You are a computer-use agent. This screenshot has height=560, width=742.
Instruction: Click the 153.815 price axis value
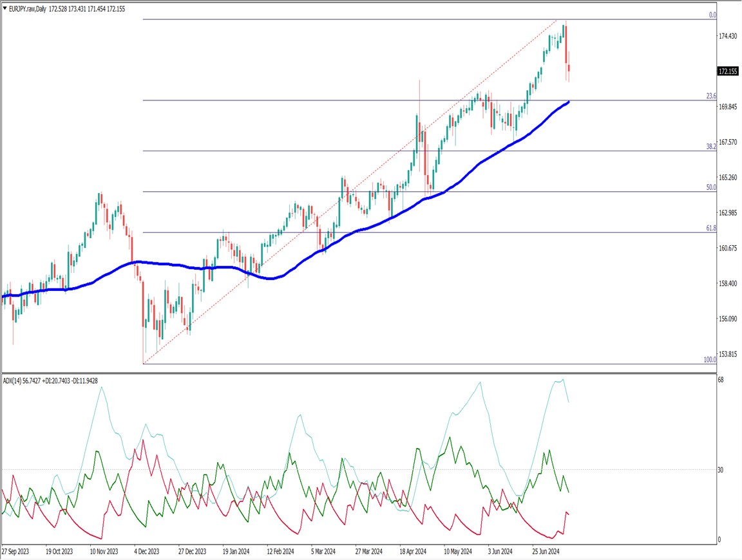(728, 355)
